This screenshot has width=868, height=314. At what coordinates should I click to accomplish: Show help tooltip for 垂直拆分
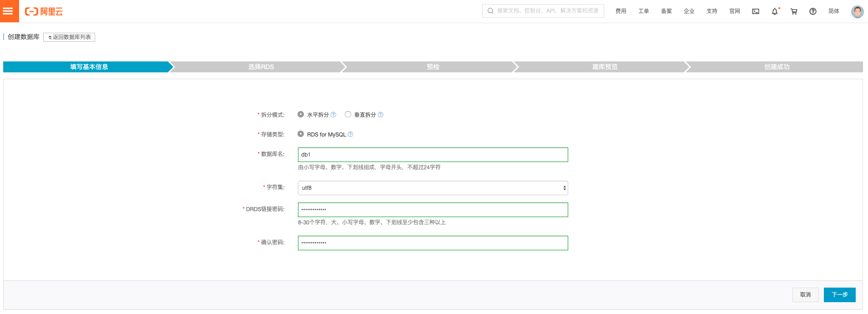tap(381, 115)
